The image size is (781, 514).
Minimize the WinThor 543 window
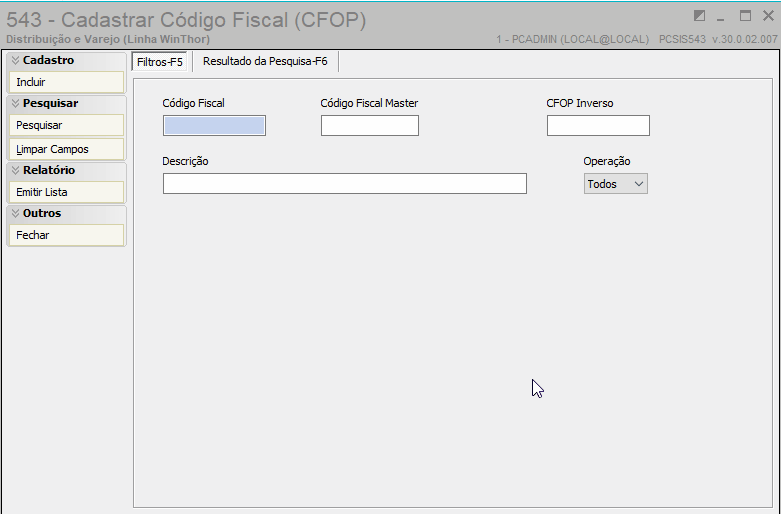click(720, 17)
